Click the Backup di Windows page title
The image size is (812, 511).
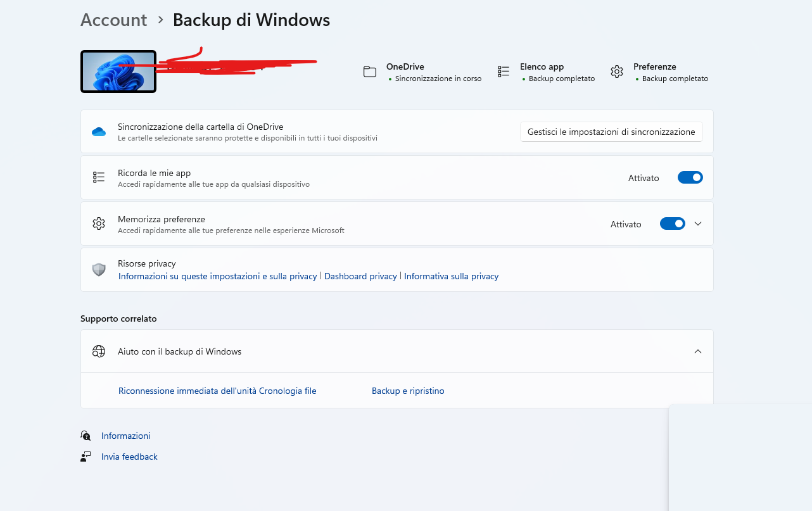pos(251,20)
